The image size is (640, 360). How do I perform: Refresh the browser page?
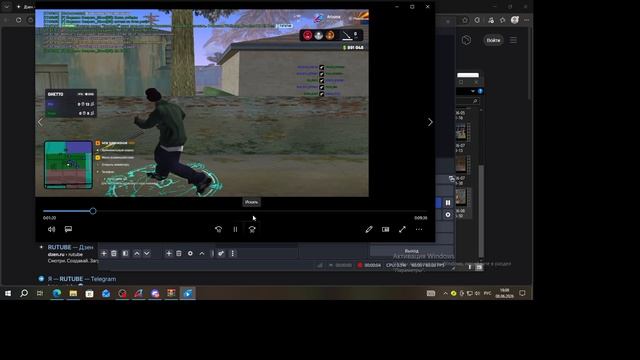19,20
